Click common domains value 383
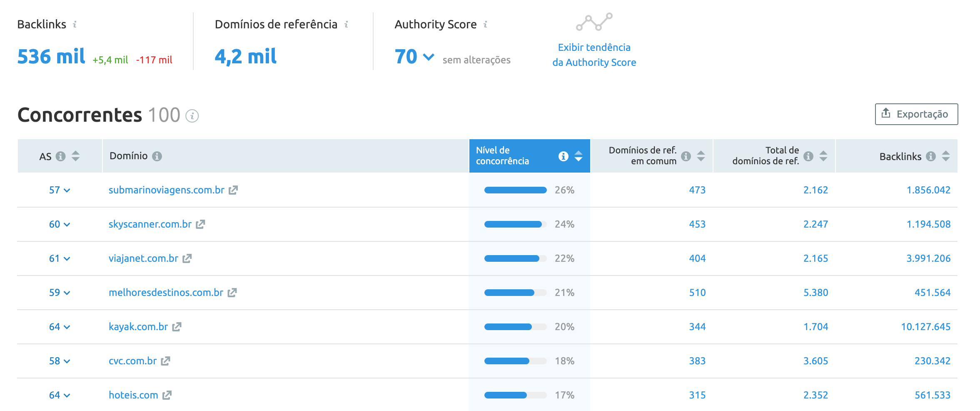The image size is (980, 411). click(x=697, y=361)
